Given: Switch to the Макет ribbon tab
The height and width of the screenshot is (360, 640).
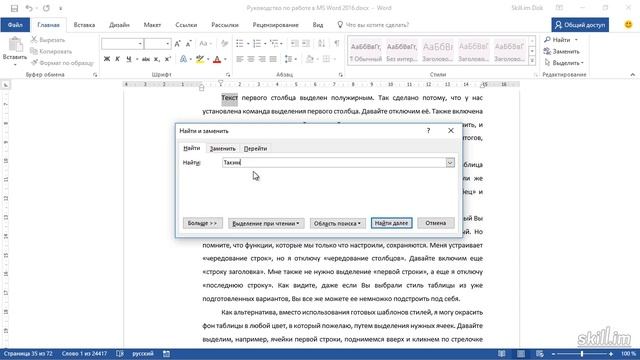Looking at the screenshot, I should tap(152, 25).
